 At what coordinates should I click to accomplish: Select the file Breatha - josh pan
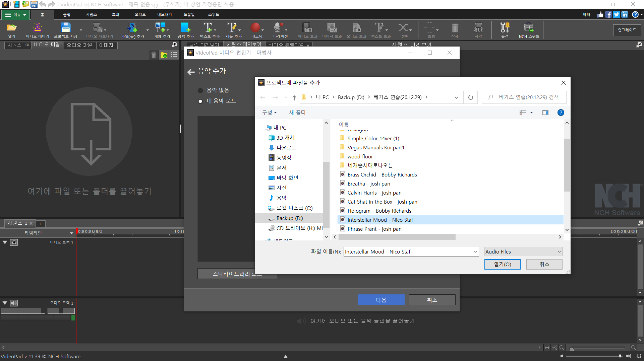pyautogui.click(x=369, y=184)
